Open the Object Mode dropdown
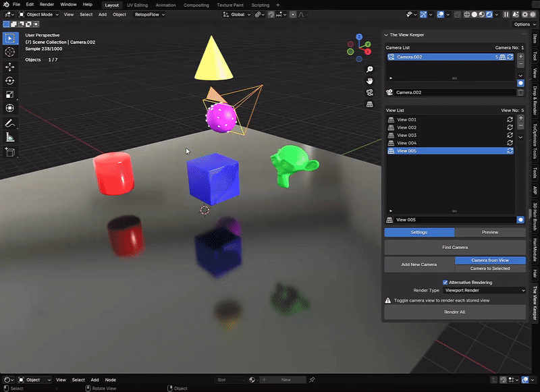This screenshot has height=392, width=540. coord(38,14)
